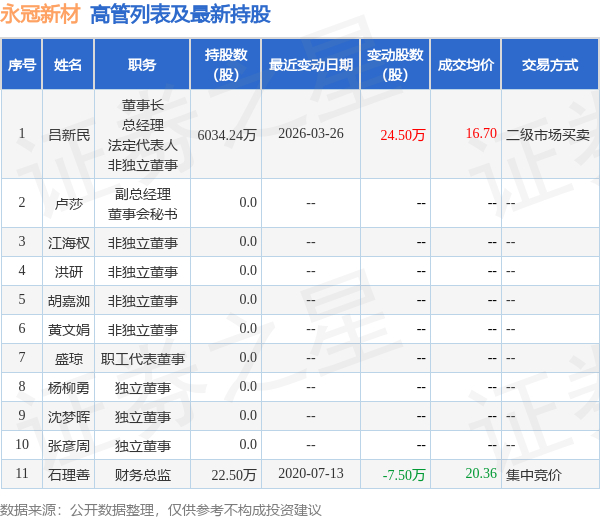
Task: Click the name 胡嘉洳
Action: [x=69, y=301]
